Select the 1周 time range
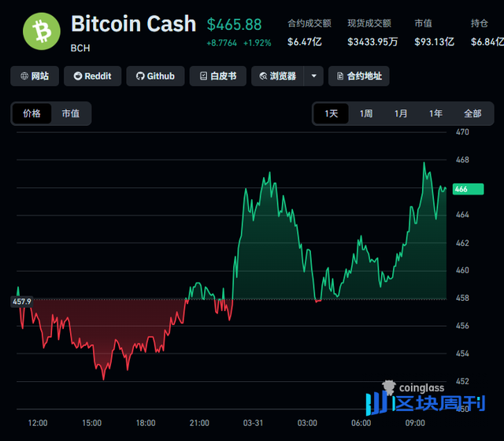This screenshot has height=441, width=504. (365, 113)
